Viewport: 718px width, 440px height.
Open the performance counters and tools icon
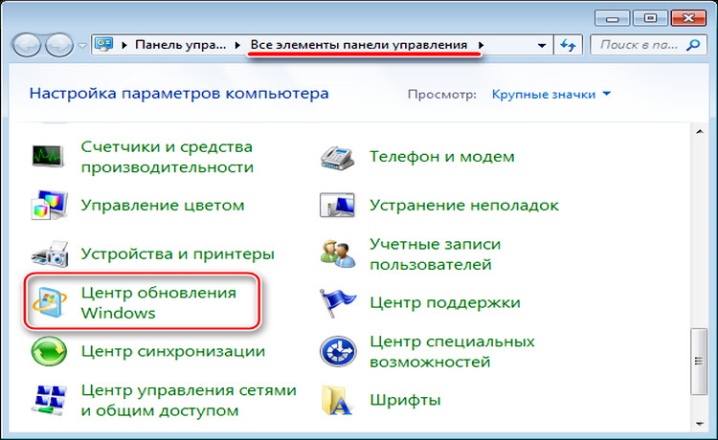pos(48,156)
